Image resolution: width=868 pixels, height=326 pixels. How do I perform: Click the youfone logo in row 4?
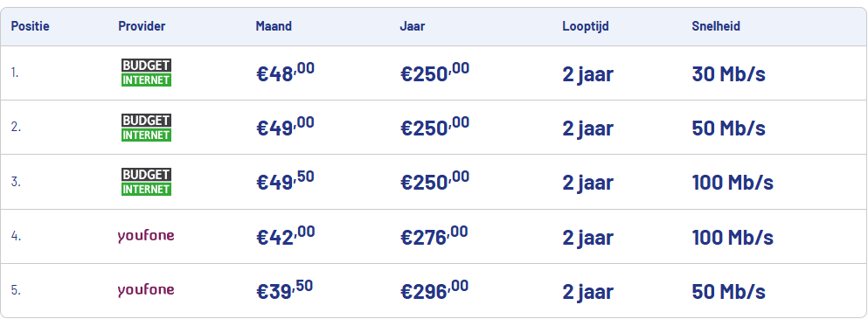click(x=146, y=236)
